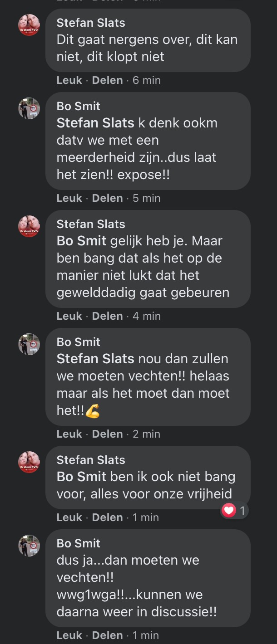Open Bo Smit's avatar beside the 'wwg1wga' comment
This screenshot has height=644, width=277.
pos(29,546)
